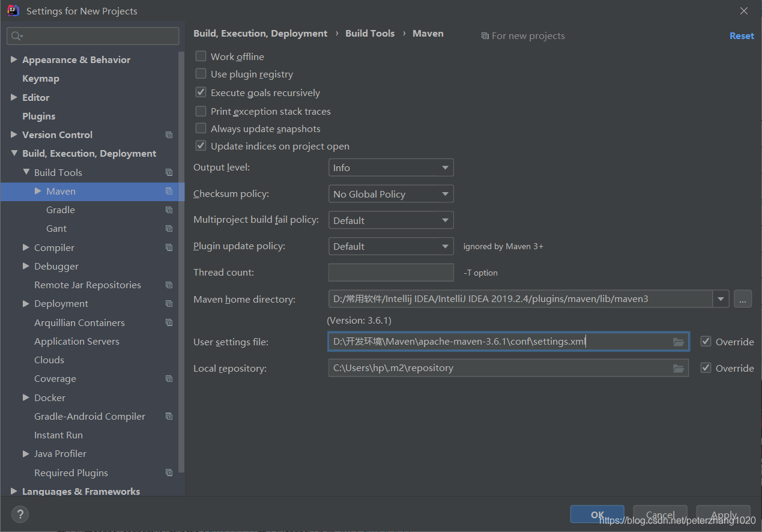The width and height of the screenshot is (762, 532).
Task: Open the Checksum policy dropdown
Action: (x=391, y=194)
